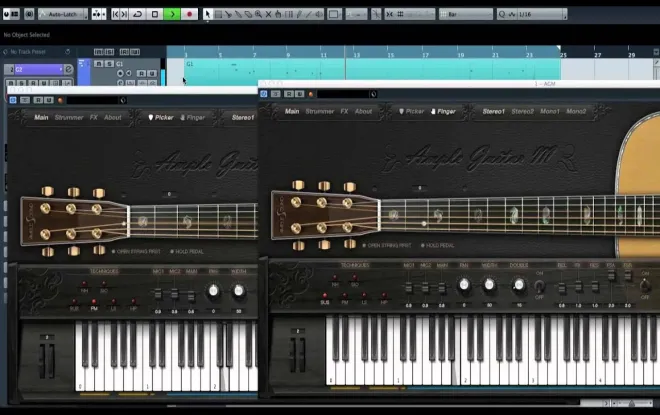This screenshot has width=660, height=415.
Task: Toggle NH technique in right window
Action: (x=335, y=281)
